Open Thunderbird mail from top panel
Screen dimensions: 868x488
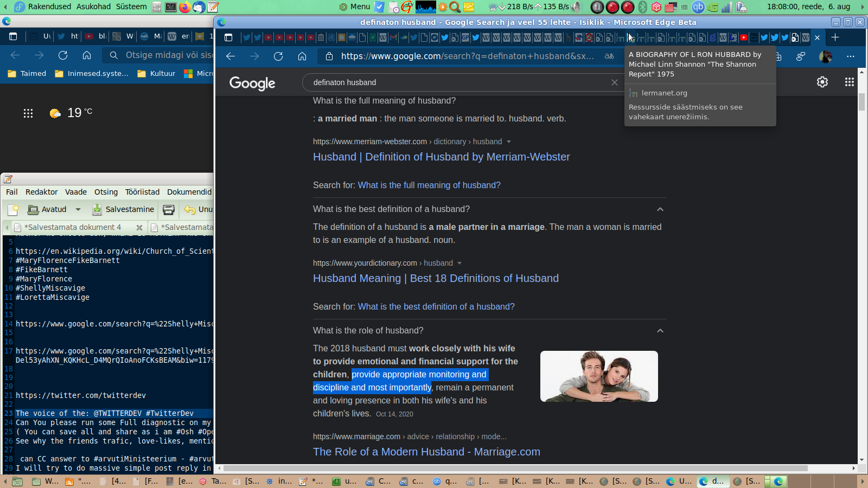(x=199, y=7)
